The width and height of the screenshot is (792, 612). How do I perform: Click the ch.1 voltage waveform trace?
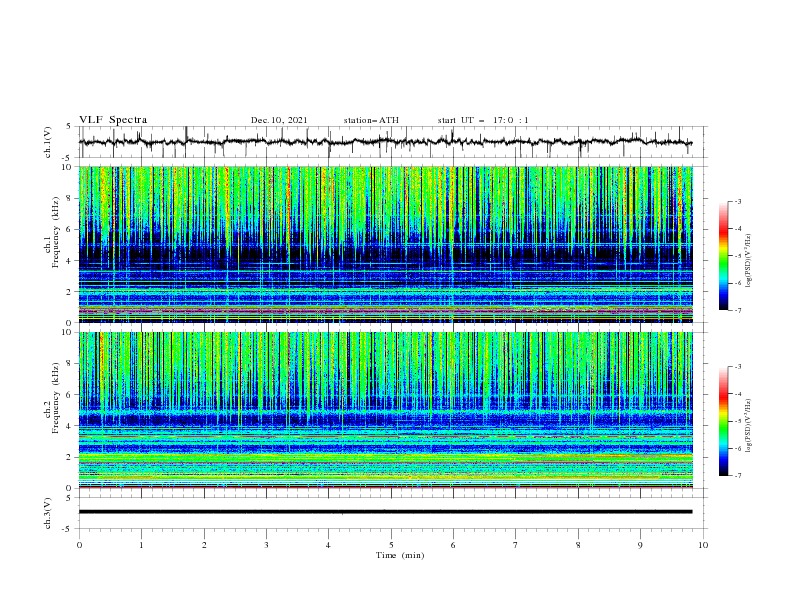tap(385, 142)
